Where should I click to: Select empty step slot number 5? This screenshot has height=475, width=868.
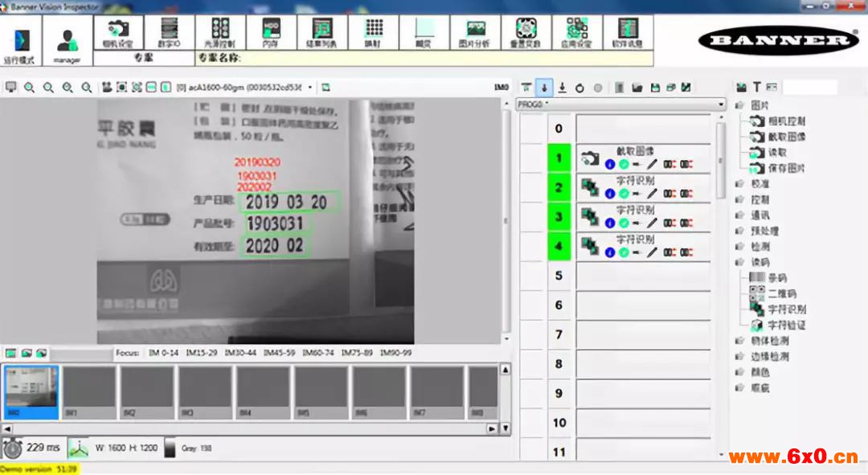click(559, 275)
